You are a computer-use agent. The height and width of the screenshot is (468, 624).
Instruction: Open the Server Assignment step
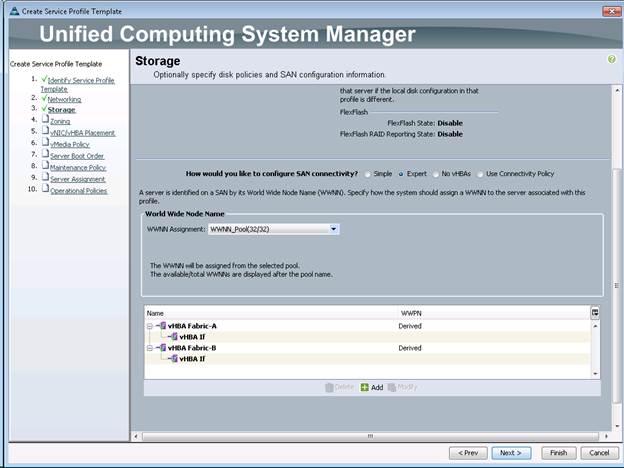click(x=78, y=179)
